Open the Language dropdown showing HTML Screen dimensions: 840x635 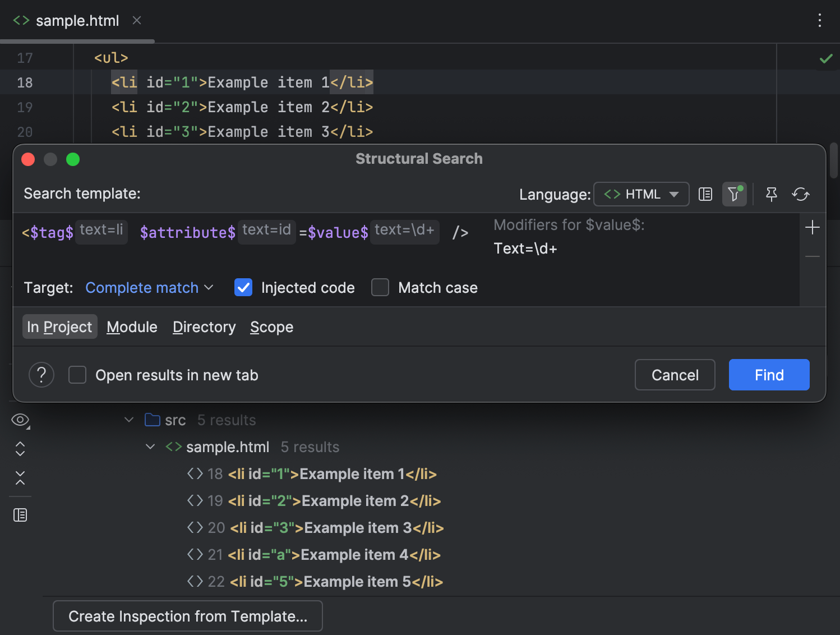(x=641, y=194)
